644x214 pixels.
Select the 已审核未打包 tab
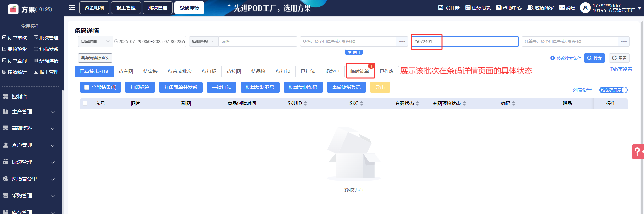coord(94,71)
